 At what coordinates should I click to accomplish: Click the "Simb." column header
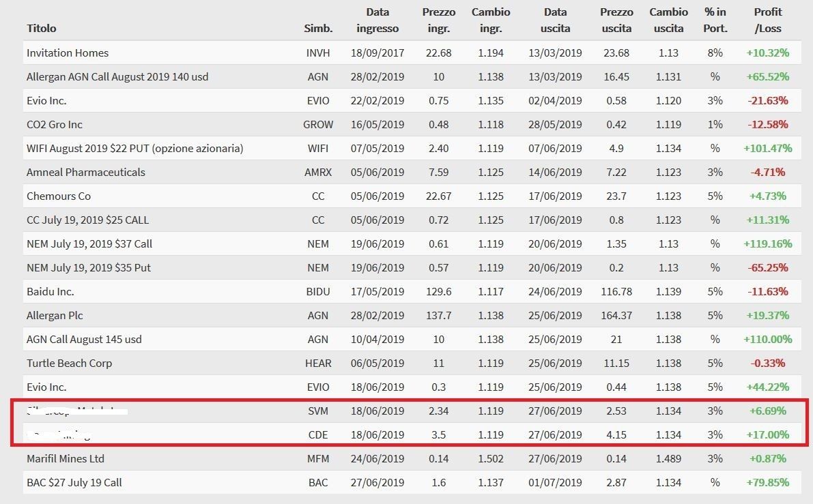click(318, 29)
